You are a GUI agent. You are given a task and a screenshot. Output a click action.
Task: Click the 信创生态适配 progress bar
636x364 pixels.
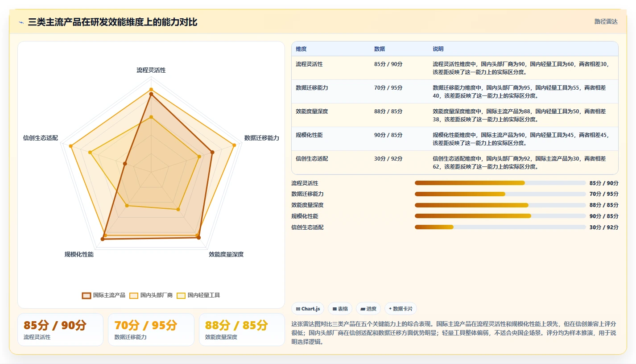coord(500,227)
